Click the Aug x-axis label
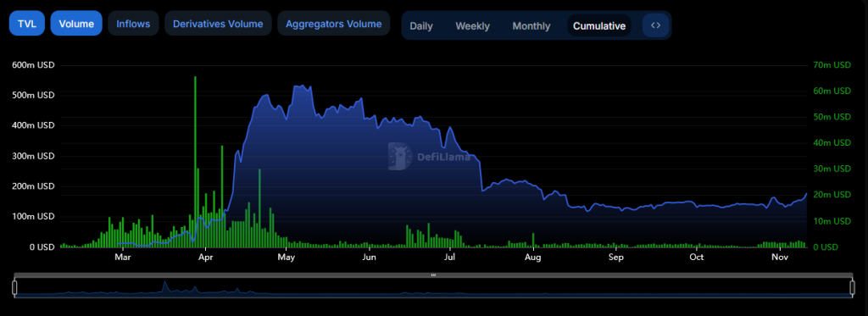The image size is (868, 316). click(533, 258)
